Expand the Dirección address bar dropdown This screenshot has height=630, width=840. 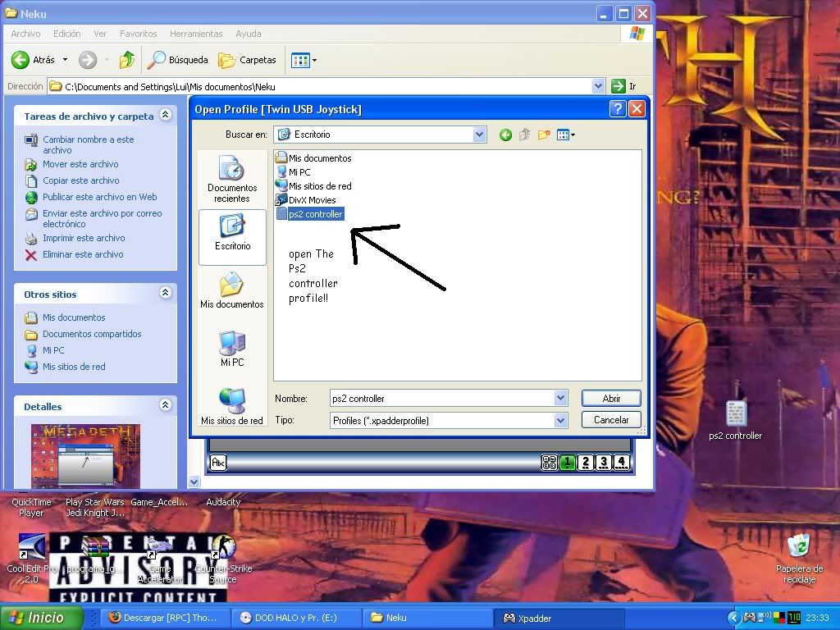click(599, 86)
